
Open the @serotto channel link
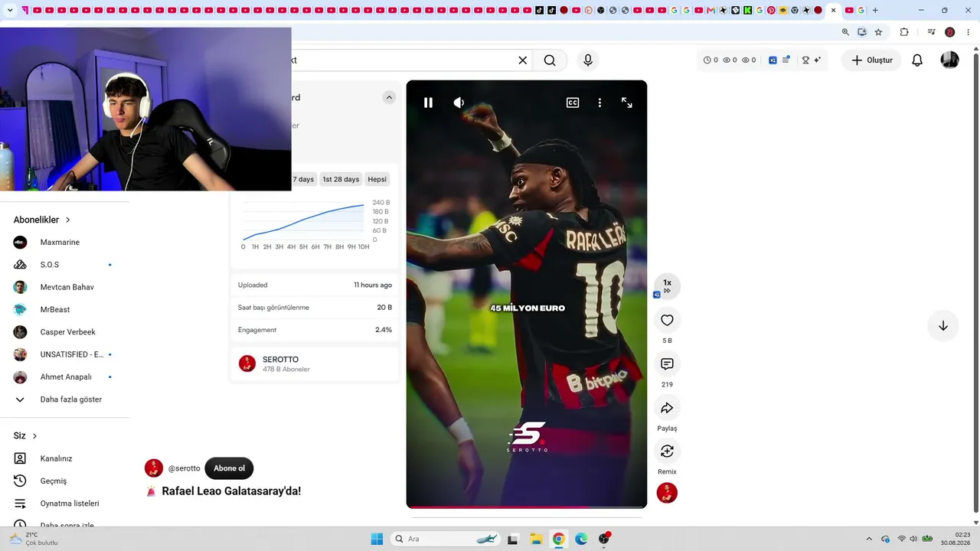coord(185,468)
